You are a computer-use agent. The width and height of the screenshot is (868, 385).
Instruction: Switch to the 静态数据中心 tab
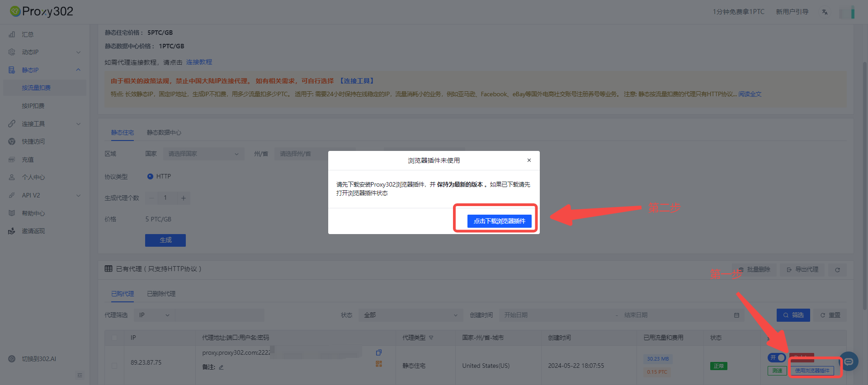pyautogui.click(x=164, y=132)
